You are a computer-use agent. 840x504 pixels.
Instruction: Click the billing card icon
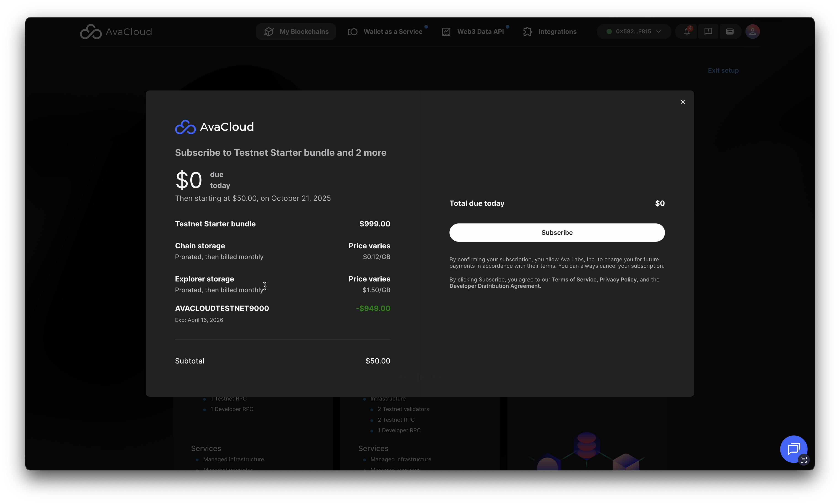730,32
